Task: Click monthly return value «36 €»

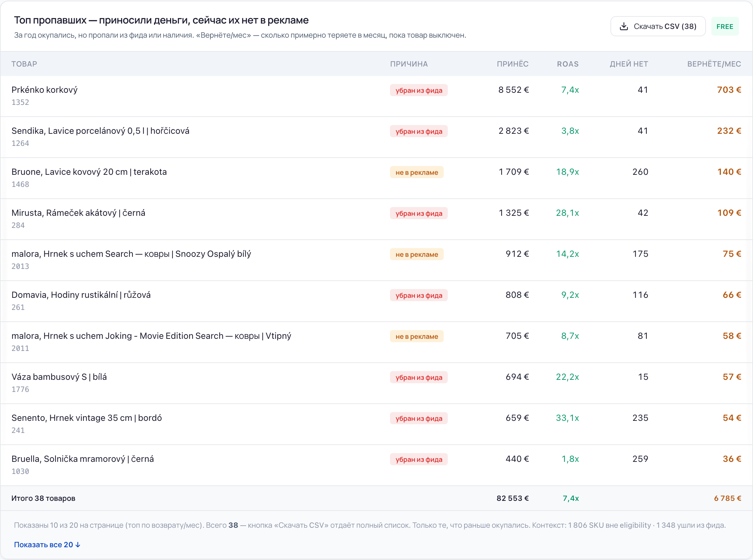Action: (x=731, y=459)
